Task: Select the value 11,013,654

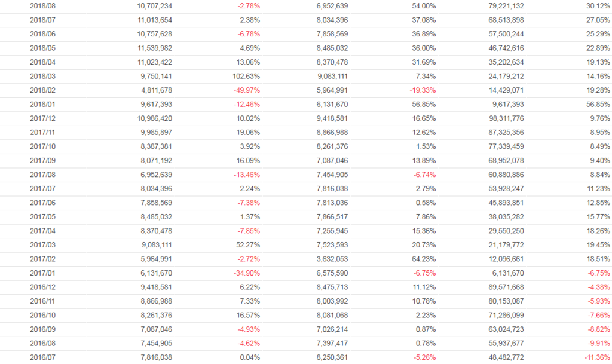Action: click(x=152, y=20)
